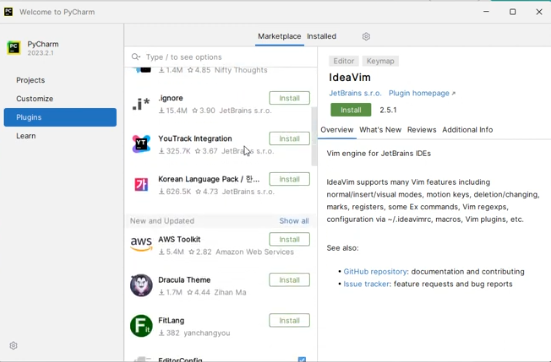The width and height of the screenshot is (551, 362).
Task: Install the AWS Toolkit plugin
Action: click(x=290, y=239)
